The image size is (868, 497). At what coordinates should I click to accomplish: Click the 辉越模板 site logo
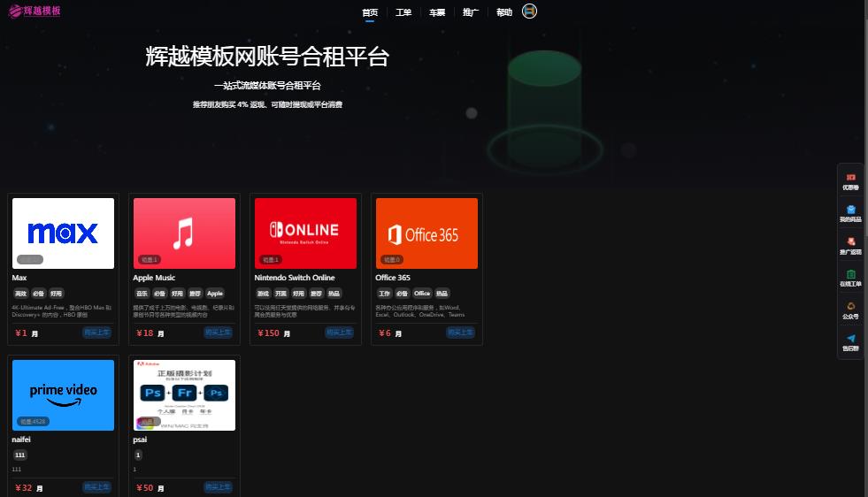click(x=35, y=11)
